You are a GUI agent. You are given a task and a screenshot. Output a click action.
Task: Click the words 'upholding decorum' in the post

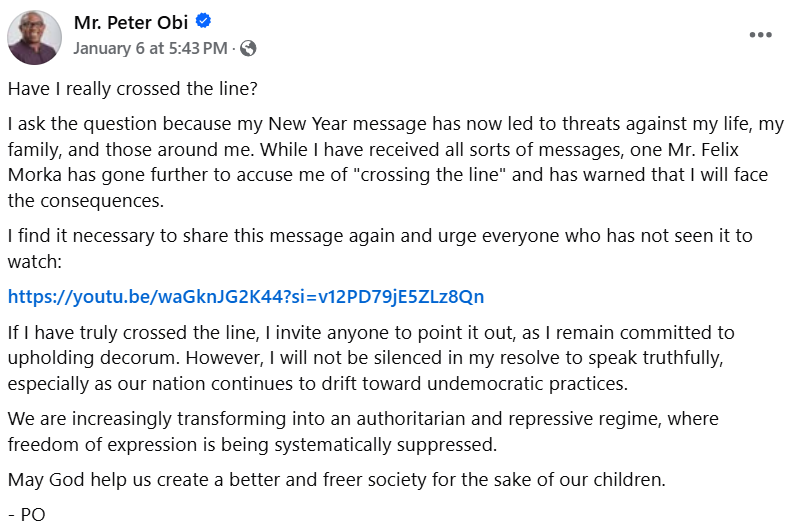click(78, 358)
